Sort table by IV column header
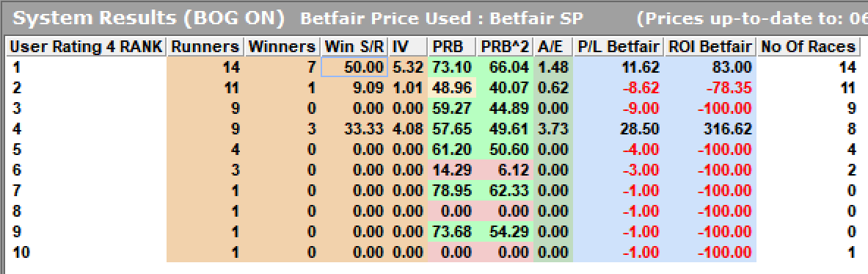868x274 pixels. pyautogui.click(x=407, y=47)
